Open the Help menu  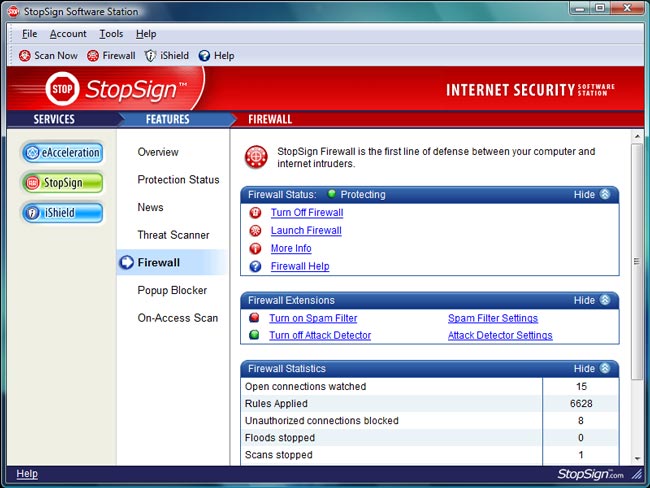[146, 34]
